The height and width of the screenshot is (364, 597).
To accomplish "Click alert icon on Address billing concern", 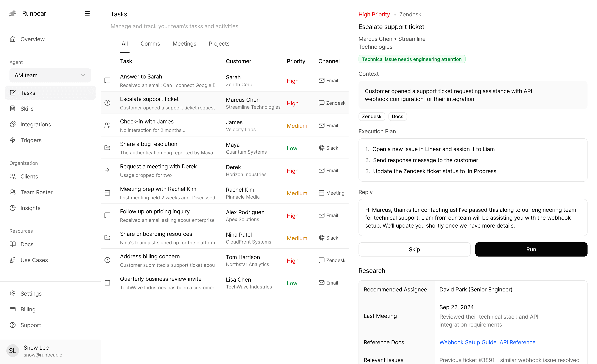I will (x=107, y=260).
